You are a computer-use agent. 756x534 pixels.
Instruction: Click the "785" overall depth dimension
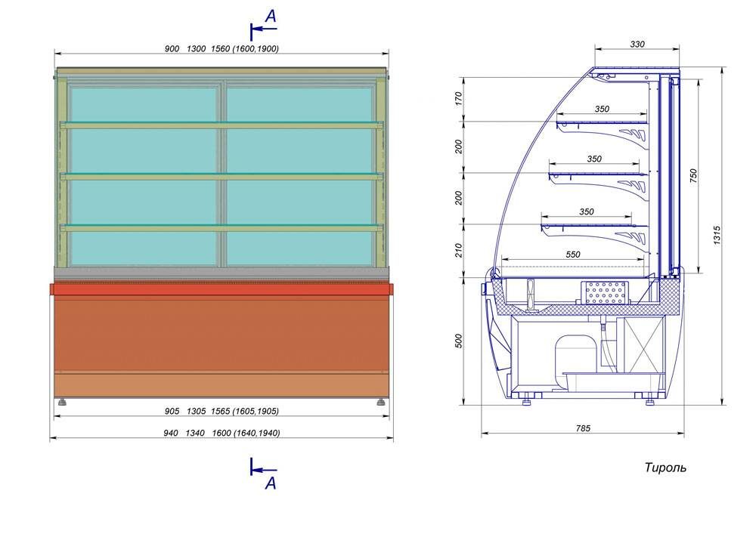pos(583,428)
